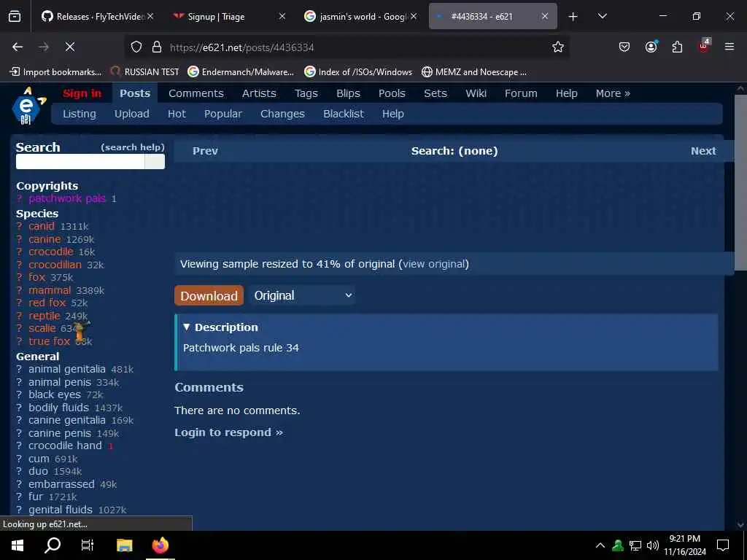Go to the Next post
Screen dimensions: 747x560
703,151
